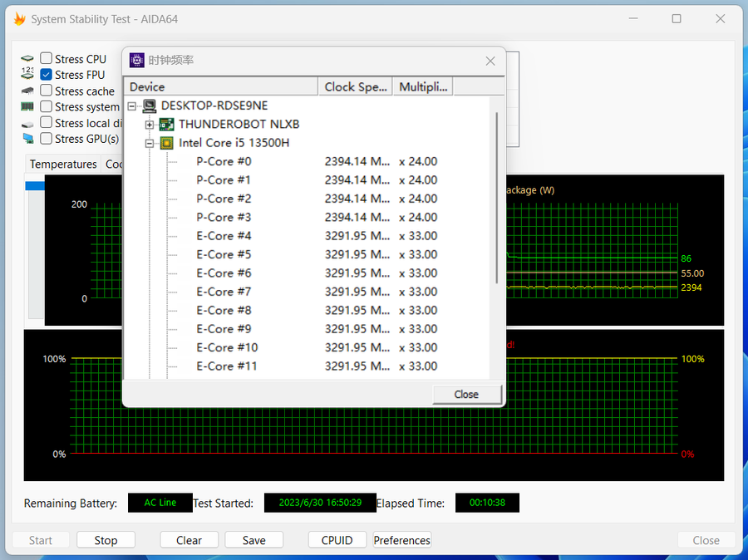Click the 00:10:38 elapsed time value
The height and width of the screenshot is (560, 748).
pyautogui.click(x=487, y=503)
